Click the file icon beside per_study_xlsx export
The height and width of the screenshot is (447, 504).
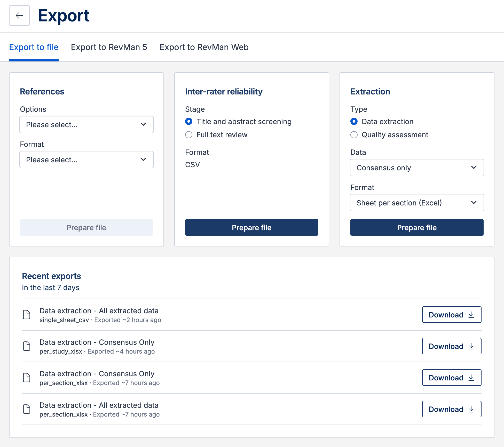(27, 346)
